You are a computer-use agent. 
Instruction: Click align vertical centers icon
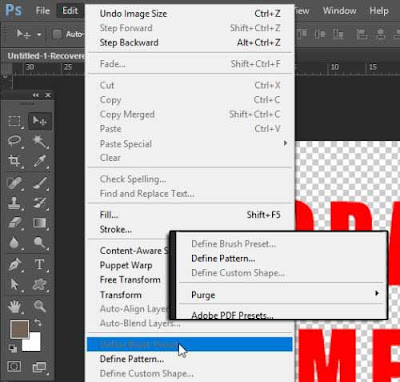point(320,34)
